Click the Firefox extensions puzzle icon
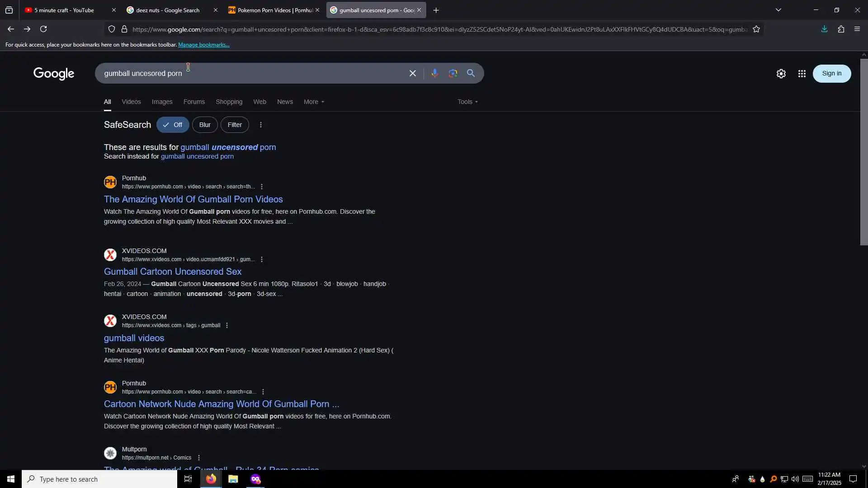The image size is (868, 488). tap(841, 29)
